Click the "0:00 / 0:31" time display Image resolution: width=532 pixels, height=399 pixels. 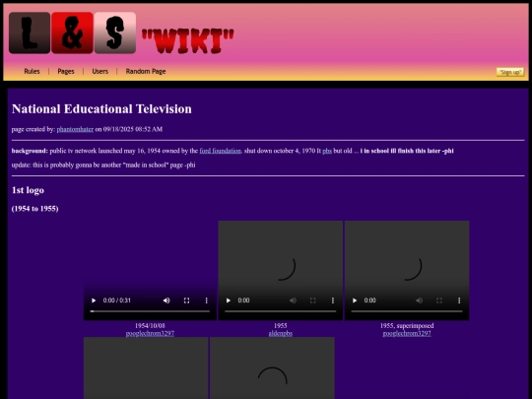(x=116, y=300)
